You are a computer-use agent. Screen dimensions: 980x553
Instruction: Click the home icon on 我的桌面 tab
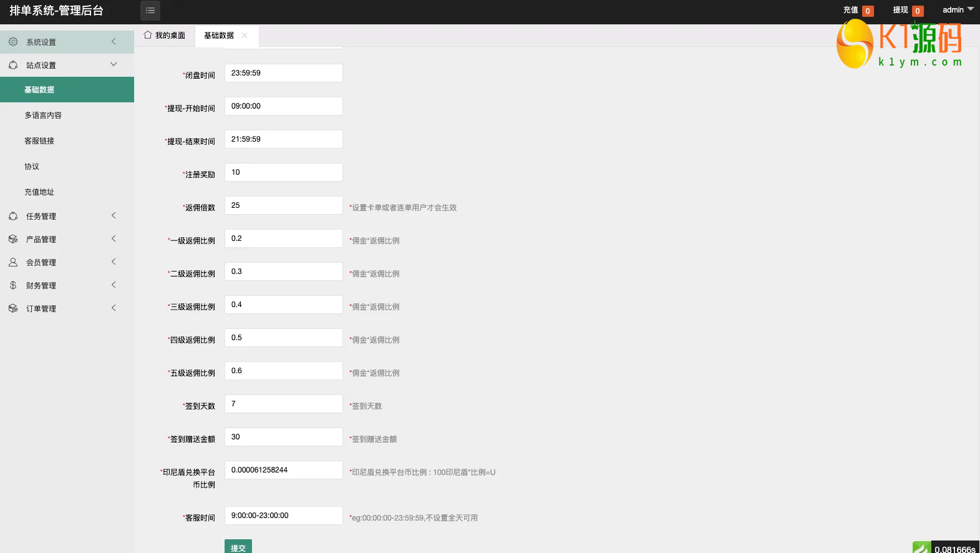tap(148, 35)
